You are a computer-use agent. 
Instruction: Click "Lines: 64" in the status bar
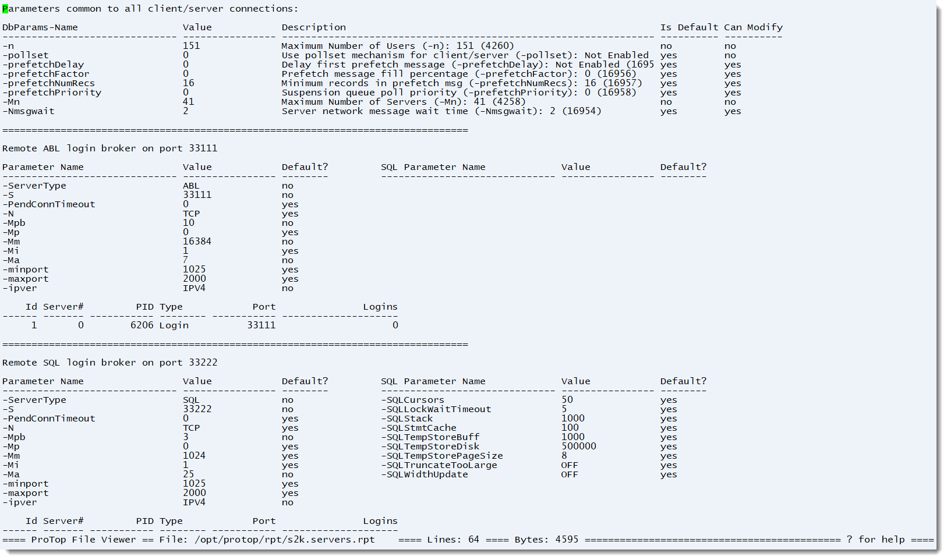click(x=453, y=540)
